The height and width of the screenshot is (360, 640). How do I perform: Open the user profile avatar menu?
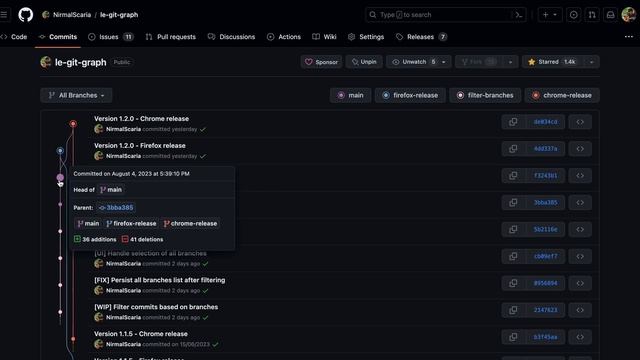(x=629, y=15)
